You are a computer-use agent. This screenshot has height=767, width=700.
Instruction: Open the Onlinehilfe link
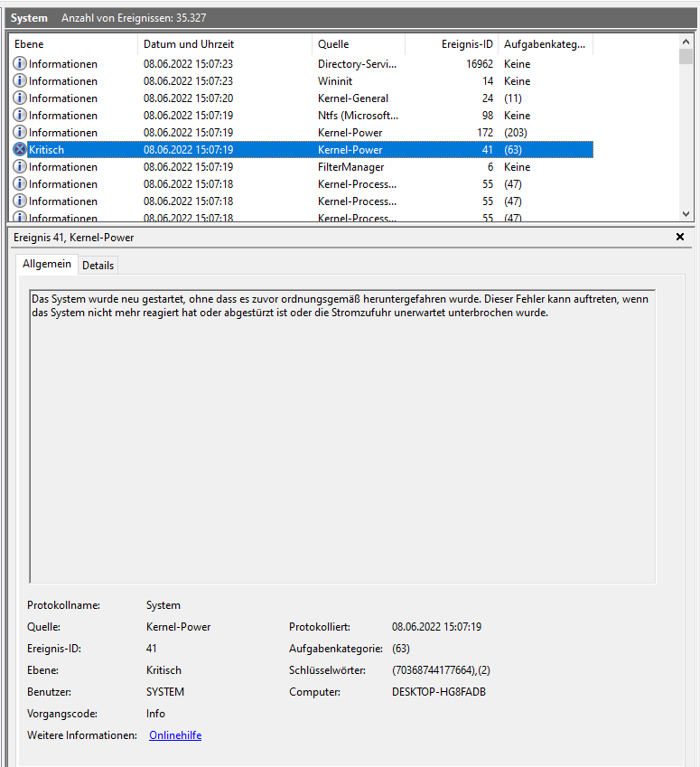tap(175, 735)
